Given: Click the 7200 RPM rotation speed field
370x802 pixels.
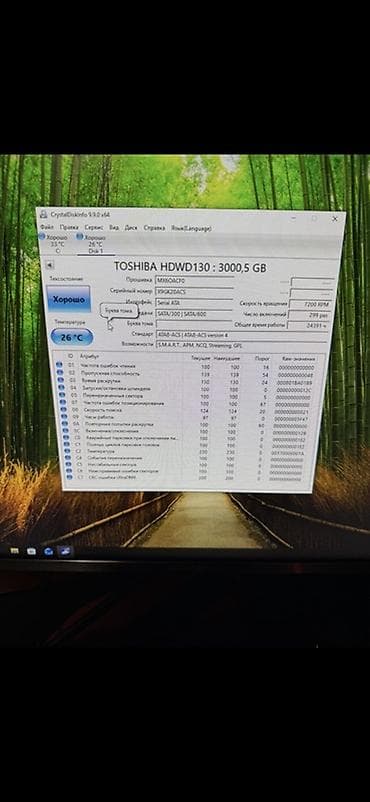Looking at the screenshot, I should (310, 304).
